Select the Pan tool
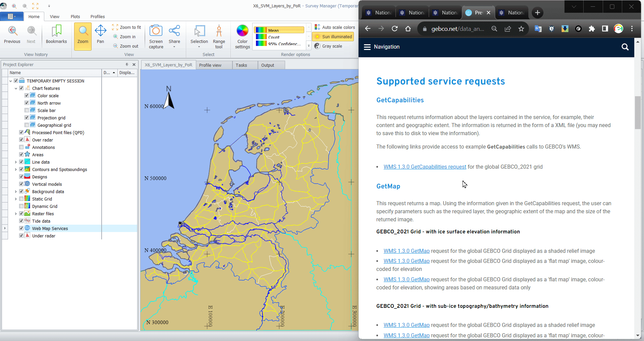The height and width of the screenshot is (341, 644). pyautogui.click(x=100, y=34)
